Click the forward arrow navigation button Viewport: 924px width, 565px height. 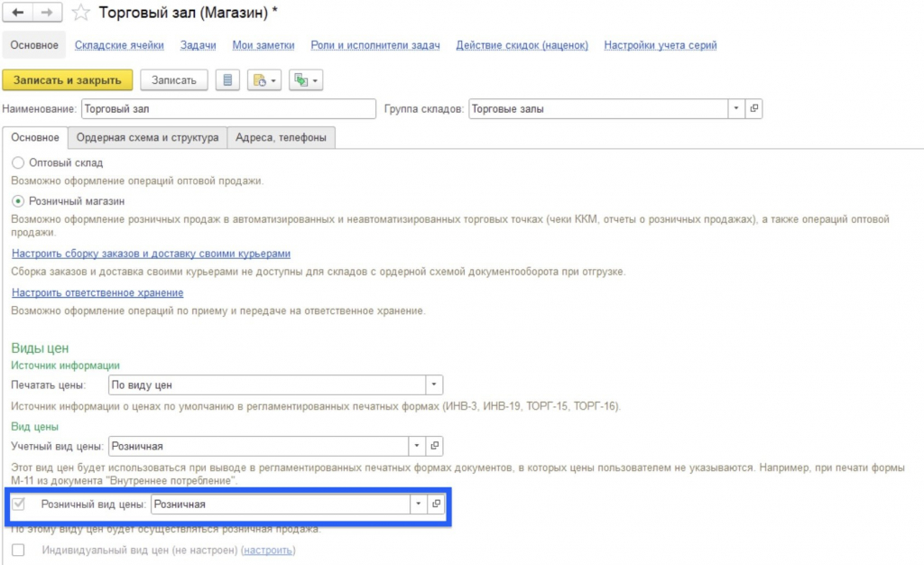click(x=47, y=12)
